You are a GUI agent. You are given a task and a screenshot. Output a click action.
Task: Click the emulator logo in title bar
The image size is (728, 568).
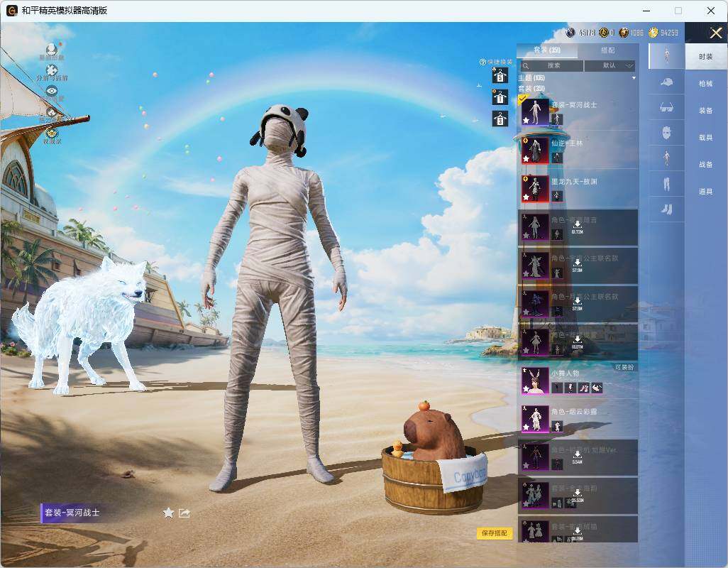coord(11,10)
